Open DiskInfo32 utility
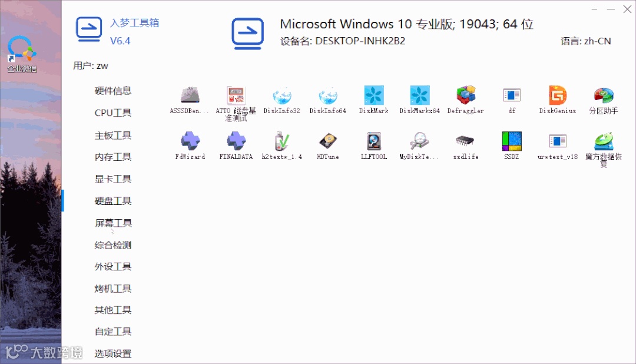636x364 pixels. click(x=281, y=100)
